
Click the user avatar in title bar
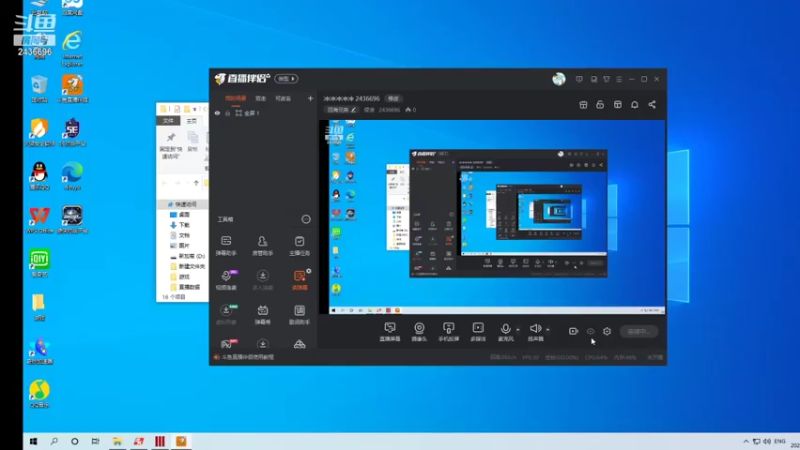[559, 79]
